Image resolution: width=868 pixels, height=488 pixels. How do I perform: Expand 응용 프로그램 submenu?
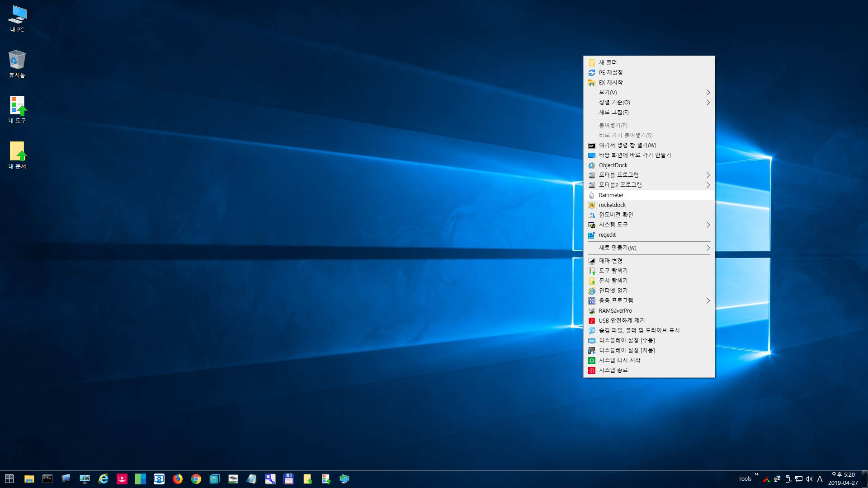[649, 300]
